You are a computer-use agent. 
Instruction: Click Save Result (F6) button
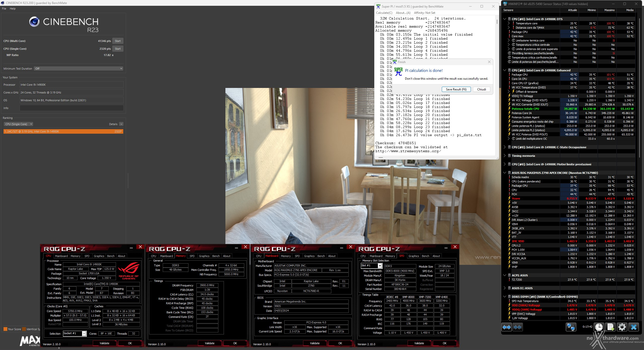[456, 89]
